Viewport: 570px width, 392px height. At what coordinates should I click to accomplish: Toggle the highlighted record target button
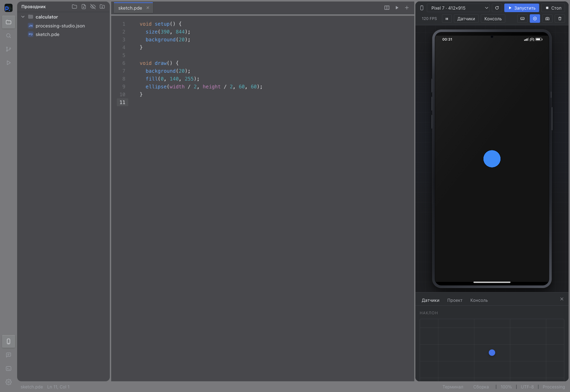point(535,19)
